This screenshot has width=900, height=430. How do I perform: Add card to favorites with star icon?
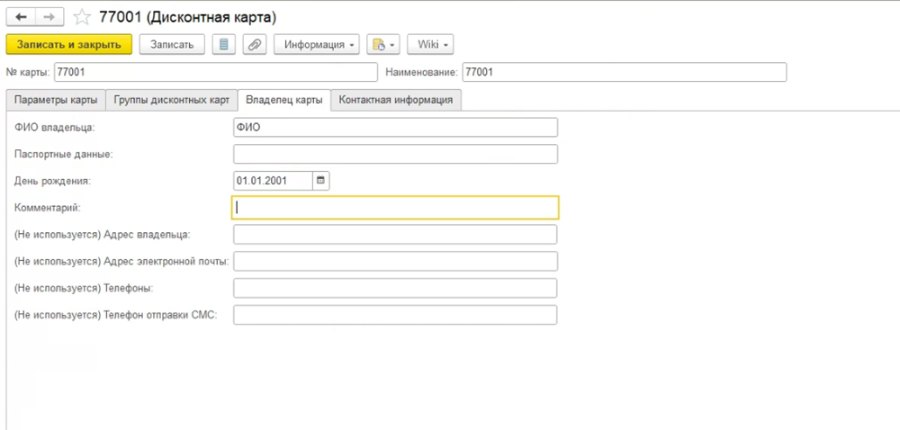click(82, 17)
